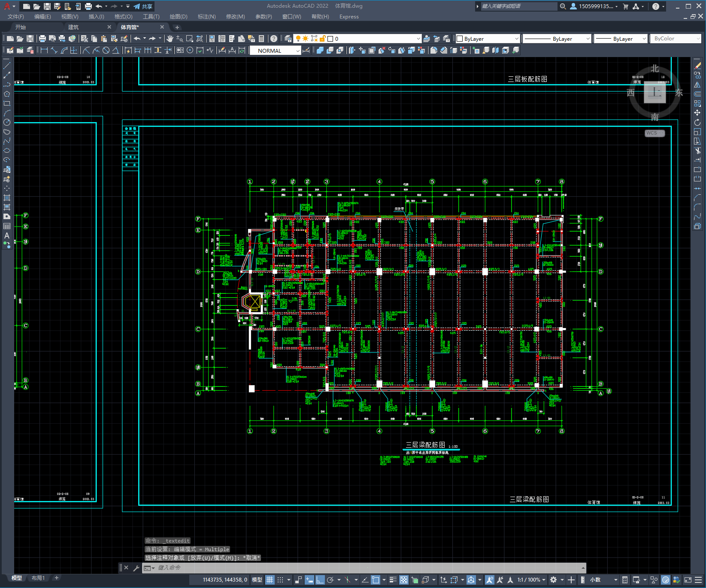Toggle the drawing grid display in the status bar

[x=270, y=580]
